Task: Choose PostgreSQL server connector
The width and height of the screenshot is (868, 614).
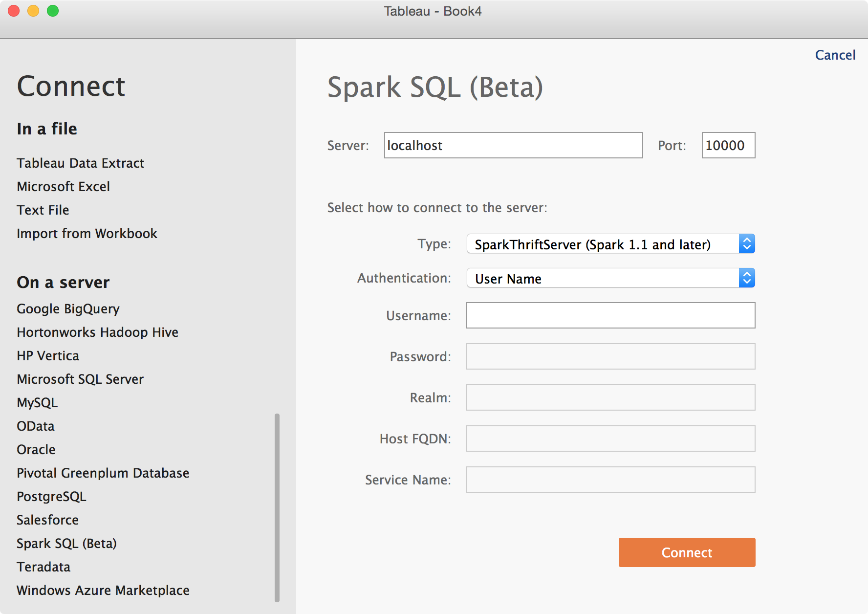Action: (x=51, y=496)
